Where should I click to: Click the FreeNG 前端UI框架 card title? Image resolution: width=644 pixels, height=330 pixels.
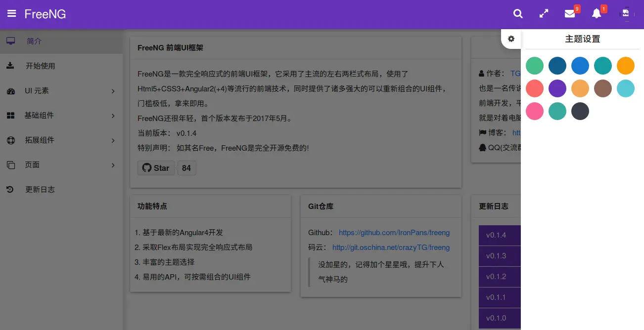[170, 48]
